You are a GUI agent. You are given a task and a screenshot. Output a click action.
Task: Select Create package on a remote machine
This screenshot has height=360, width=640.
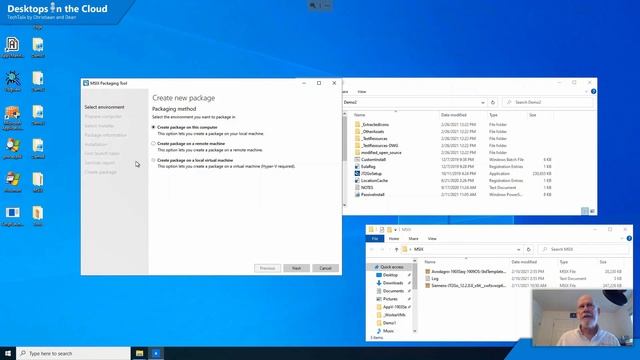click(x=153, y=144)
